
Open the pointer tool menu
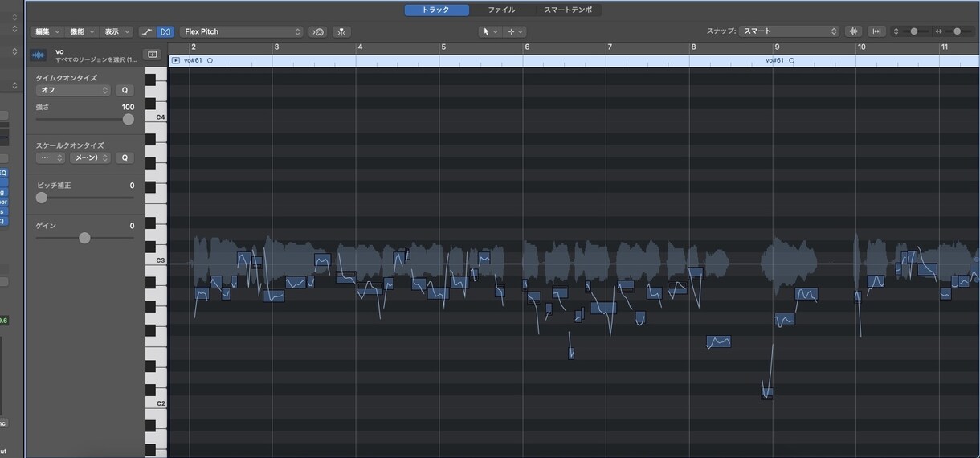point(489,31)
